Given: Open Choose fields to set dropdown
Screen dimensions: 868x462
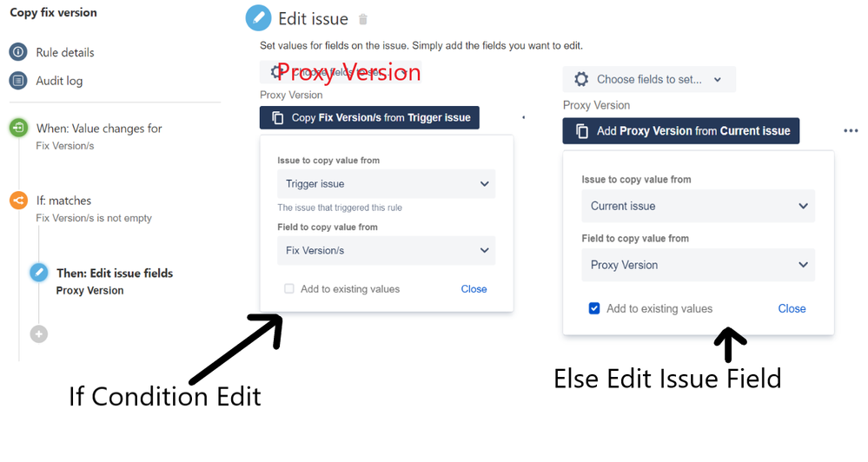Looking at the screenshot, I should click(649, 79).
